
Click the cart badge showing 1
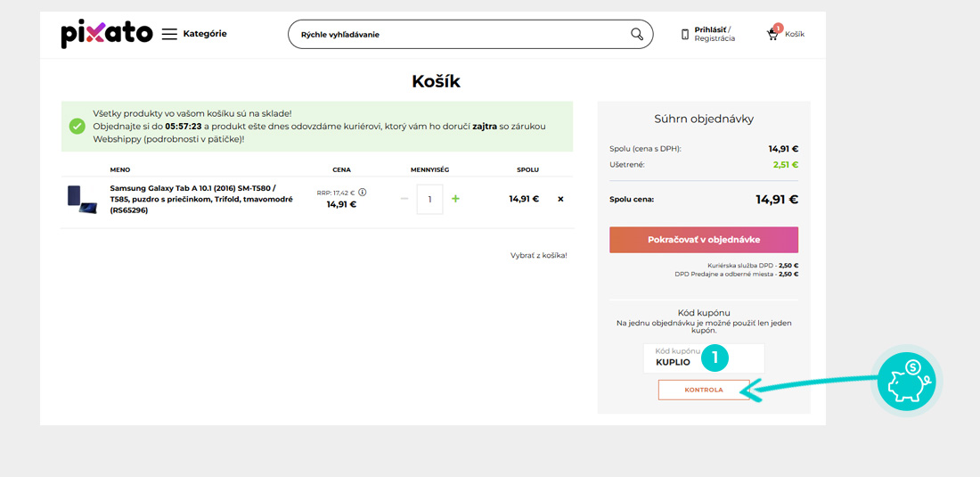778,28
